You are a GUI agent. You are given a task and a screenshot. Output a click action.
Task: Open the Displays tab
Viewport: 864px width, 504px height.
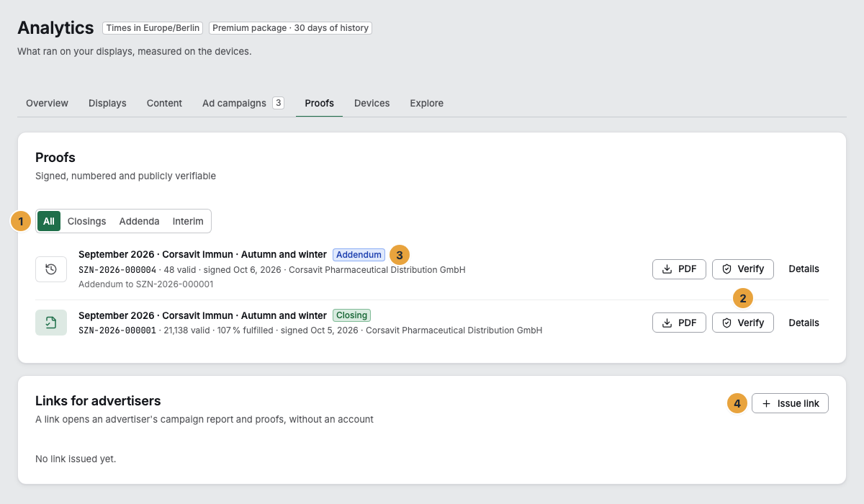click(x=107, y=103)
